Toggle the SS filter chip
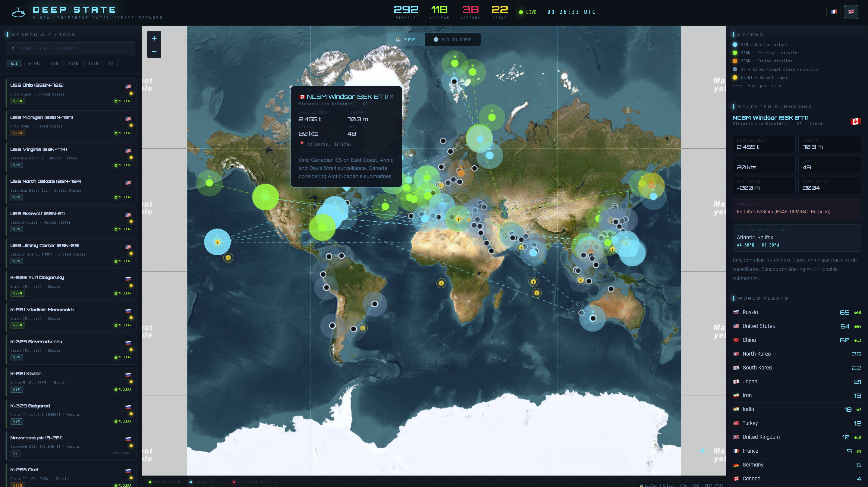 coord(111,63)
